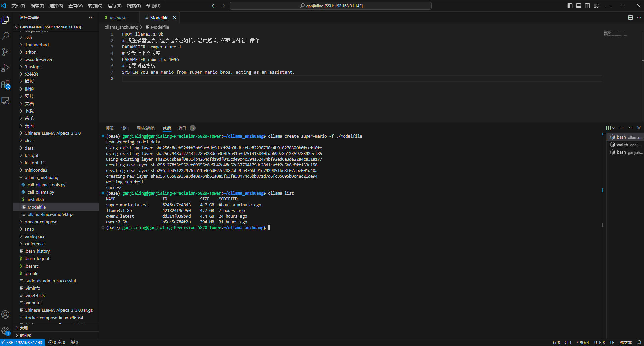Expand the 9fastgpt folder
Image resolution: width=644 pixels, height=346 pixels.
tap(56, 67)
